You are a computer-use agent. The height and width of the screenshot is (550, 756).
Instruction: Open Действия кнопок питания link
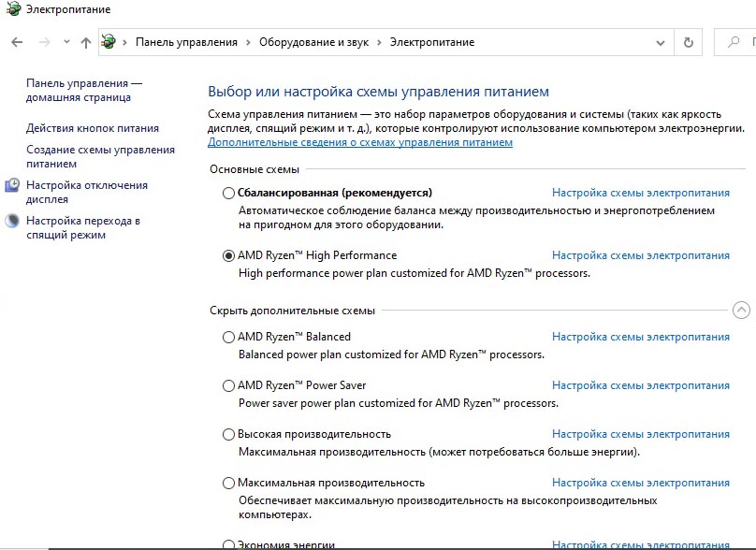click(93, 128)
